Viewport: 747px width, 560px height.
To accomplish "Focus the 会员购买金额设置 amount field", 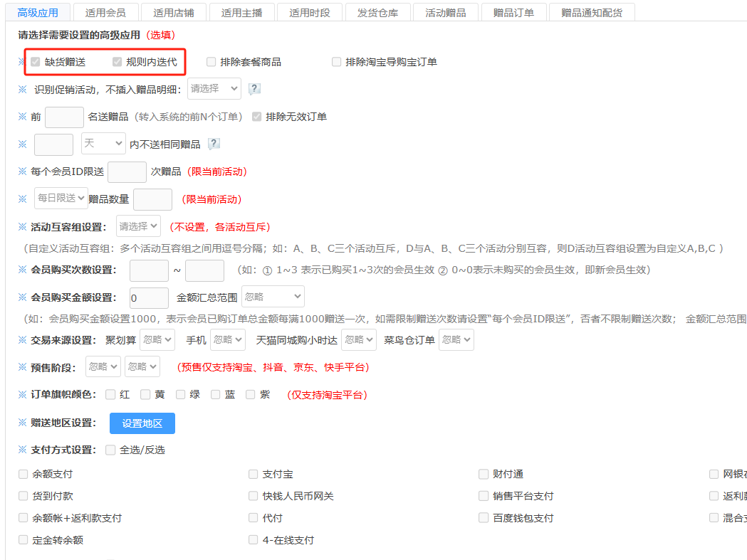I will (x=150, y=297).
